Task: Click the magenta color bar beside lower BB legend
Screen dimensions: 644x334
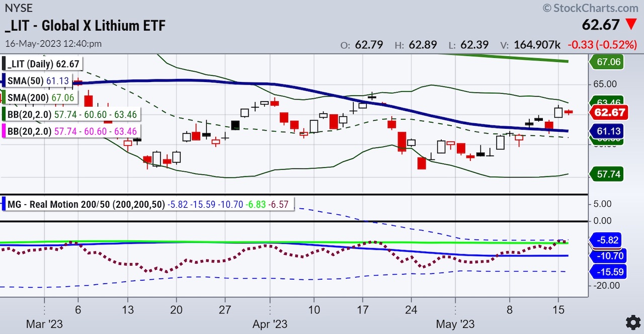Action: point(5,131)
